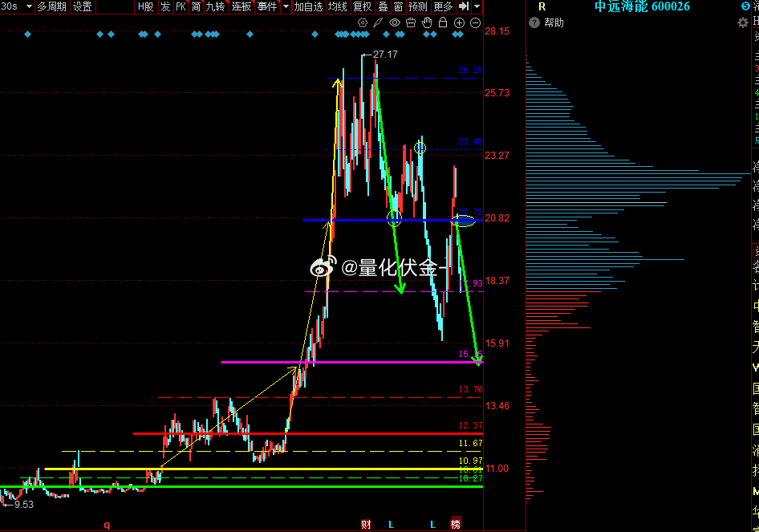This screenshot has height=532, width=759.
Task: Select the drawing brush tool icon
Action: (378, 22)
